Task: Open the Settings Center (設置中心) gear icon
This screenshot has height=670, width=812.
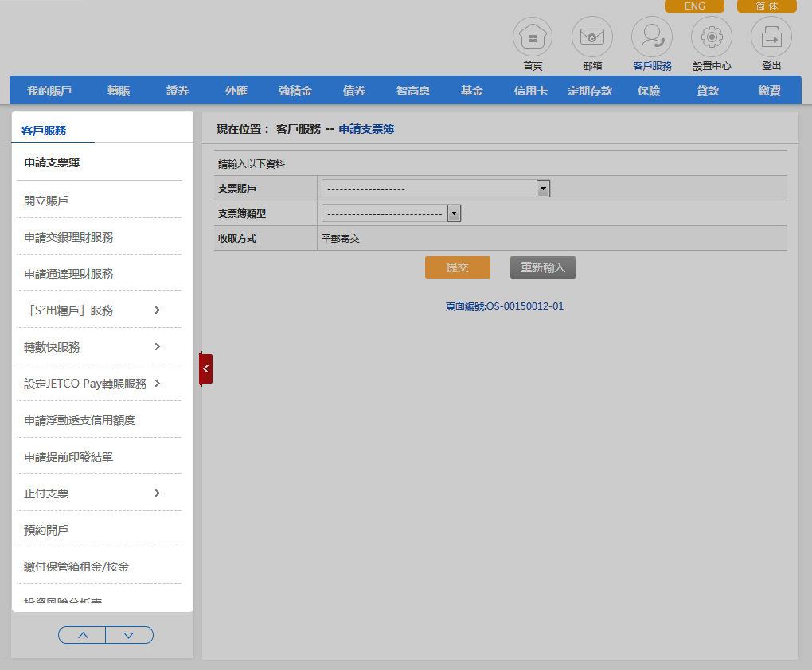Action: tap(712, 37)
